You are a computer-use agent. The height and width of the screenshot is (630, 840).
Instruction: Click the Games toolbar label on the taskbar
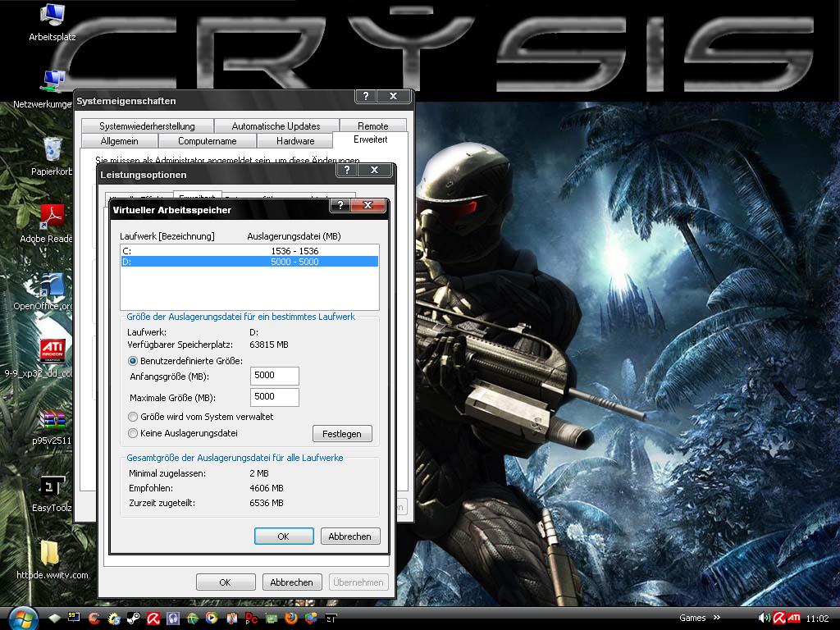pos(692,618)
